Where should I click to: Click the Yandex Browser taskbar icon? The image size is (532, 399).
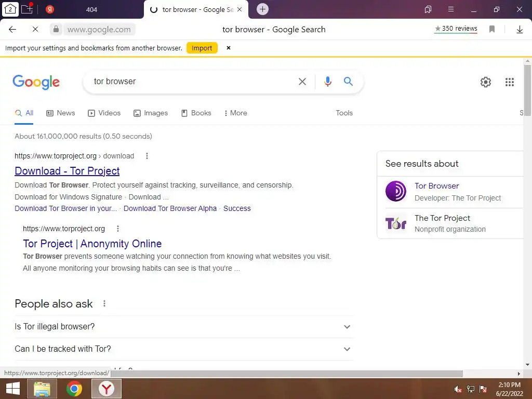(x=107, y=389)
